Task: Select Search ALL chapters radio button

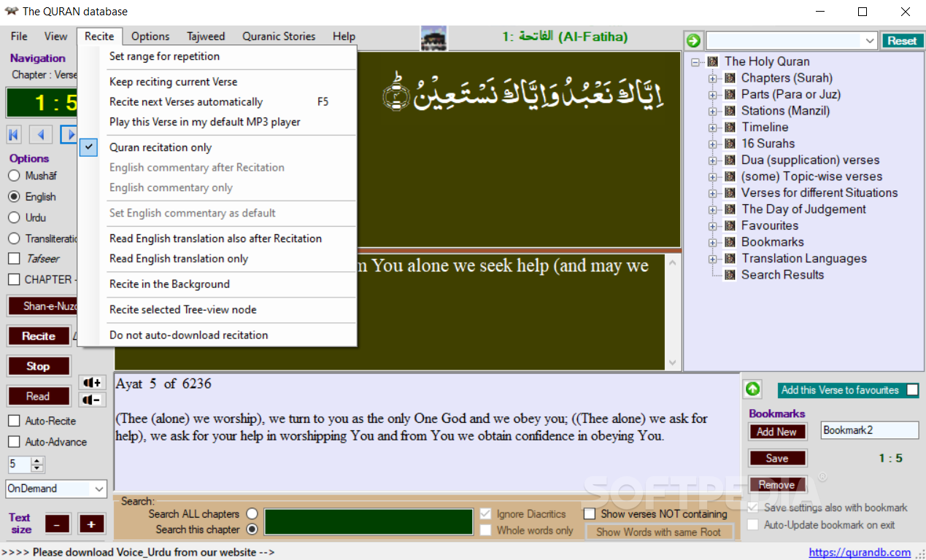Action: pyautogui.click(x=252, y=513)
